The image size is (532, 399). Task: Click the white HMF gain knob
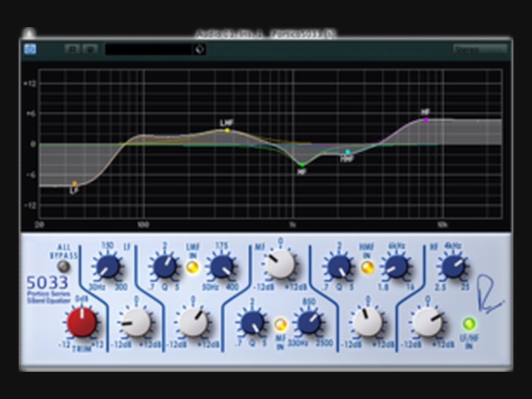click(x=368, y=322)
